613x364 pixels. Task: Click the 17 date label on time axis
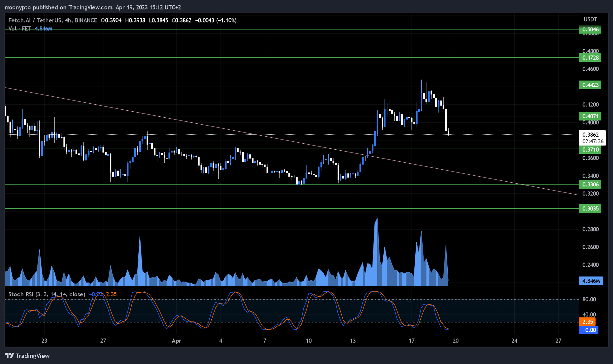tap(412, 341)
